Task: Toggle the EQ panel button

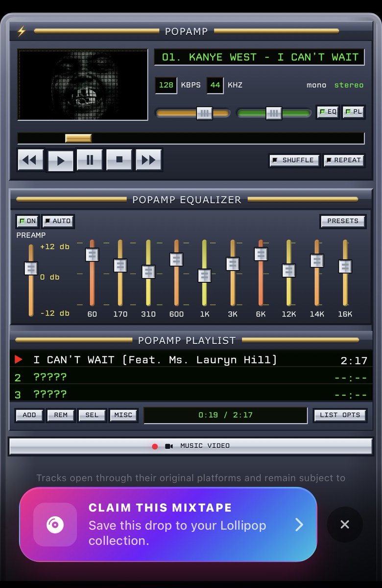Action: coord(328,112)
